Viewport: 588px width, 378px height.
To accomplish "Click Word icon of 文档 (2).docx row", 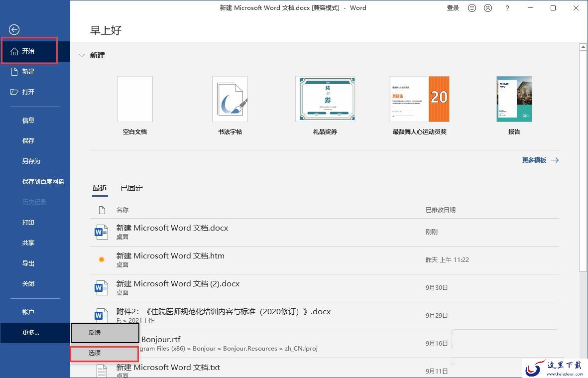I will click(101, 288).
